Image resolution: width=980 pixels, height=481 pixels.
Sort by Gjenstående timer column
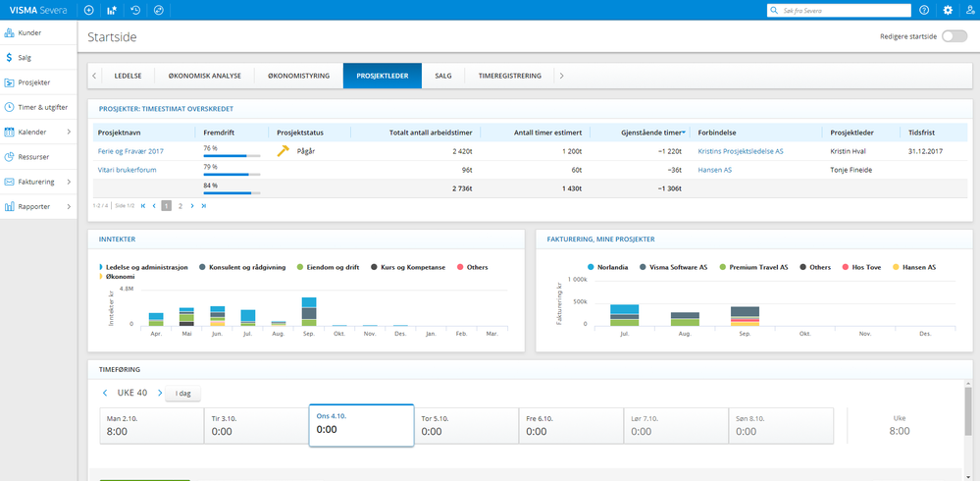pos(653,133)
